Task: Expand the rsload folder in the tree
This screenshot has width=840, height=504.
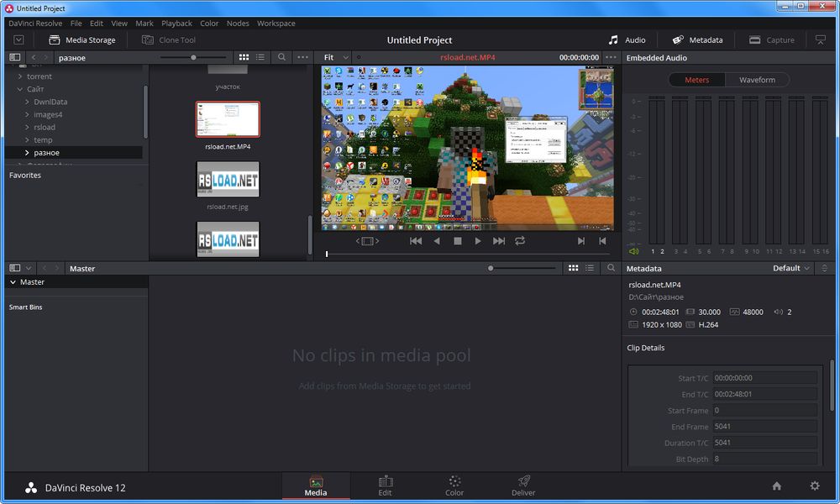Action: [x=25, y=127]
